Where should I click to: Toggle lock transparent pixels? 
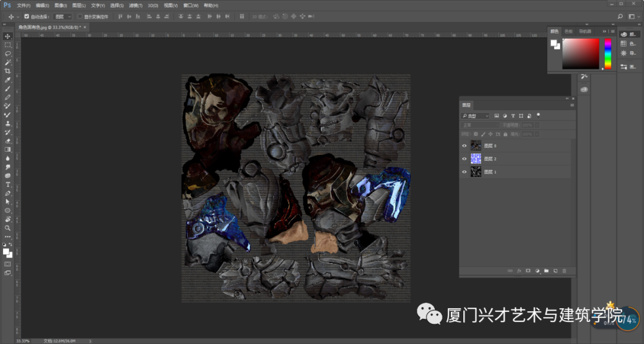(476, 134)
